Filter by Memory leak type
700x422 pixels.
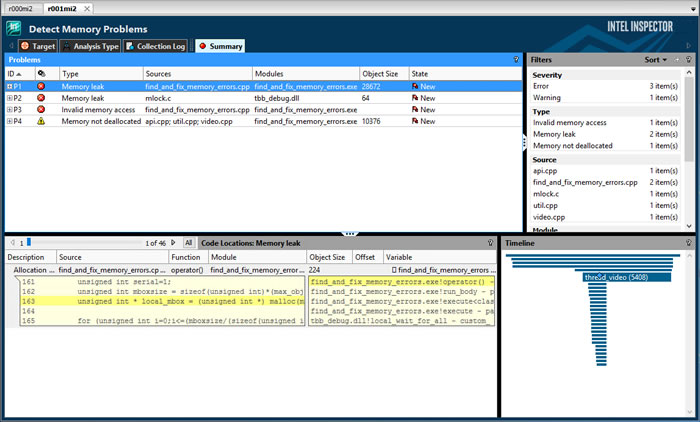[553, 133]
